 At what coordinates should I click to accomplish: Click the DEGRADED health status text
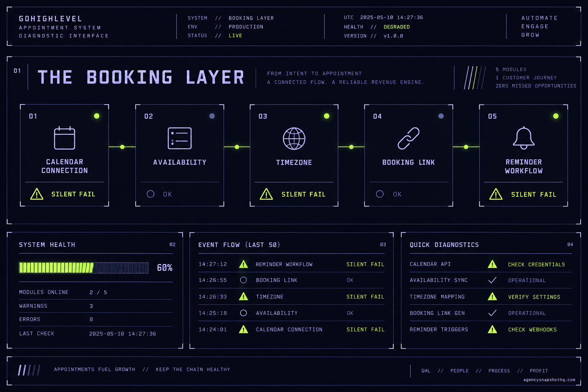[x=397, y=27]
